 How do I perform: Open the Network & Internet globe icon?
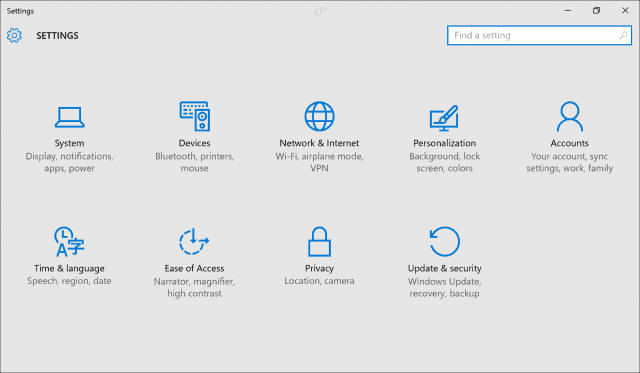coord(319,116)
